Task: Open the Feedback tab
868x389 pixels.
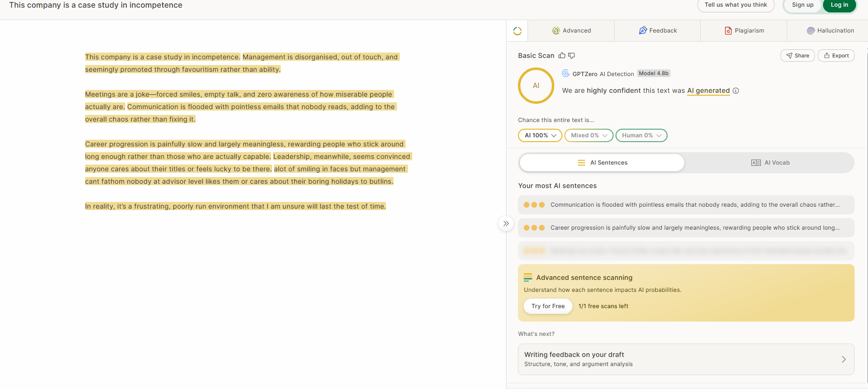Action: pyautogui.click(x=658, y=31)
